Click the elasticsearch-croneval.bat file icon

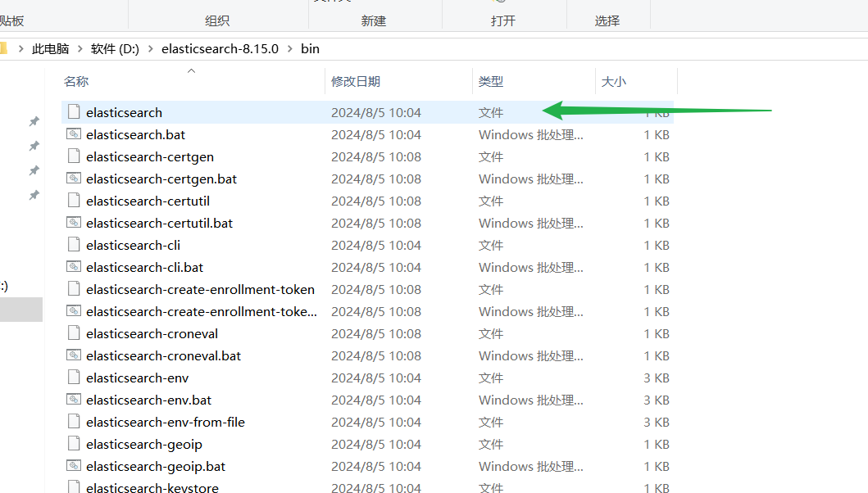74,355
